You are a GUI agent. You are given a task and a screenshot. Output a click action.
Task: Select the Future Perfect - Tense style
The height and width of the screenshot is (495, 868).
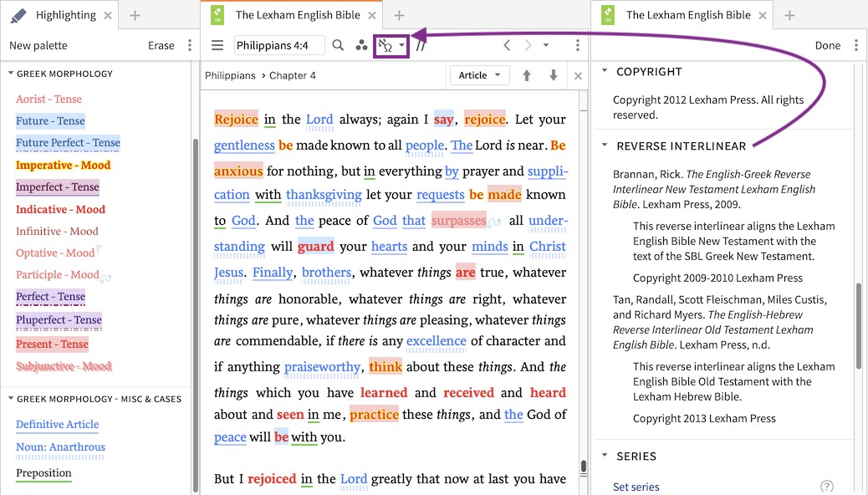(x=68, y=143)
